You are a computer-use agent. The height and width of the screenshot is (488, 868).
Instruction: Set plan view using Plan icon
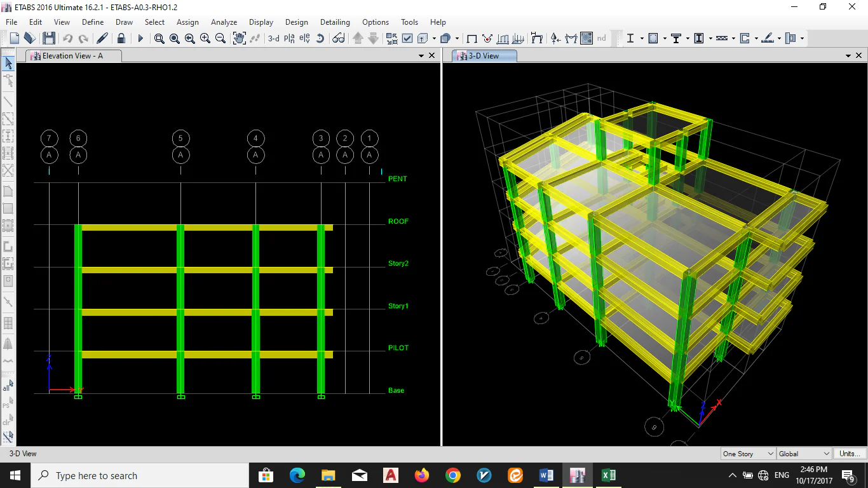click(x=290, y=38)
